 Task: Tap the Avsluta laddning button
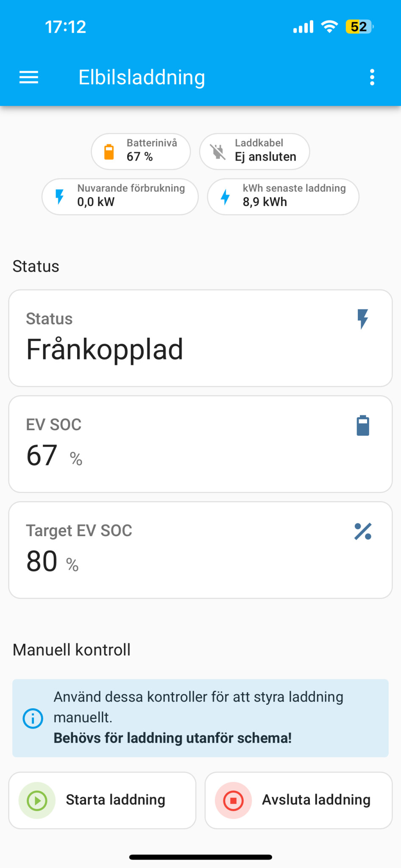tap(298, 800)
